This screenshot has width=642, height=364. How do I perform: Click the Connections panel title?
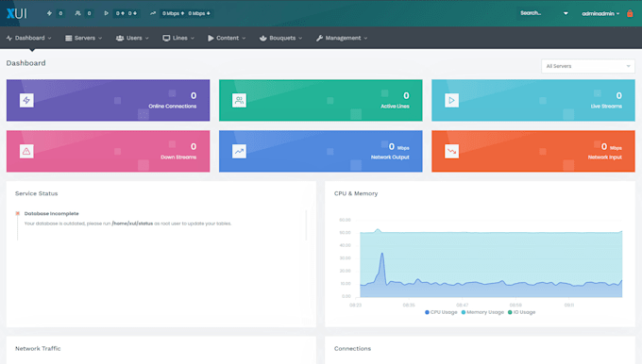(352, 349)
